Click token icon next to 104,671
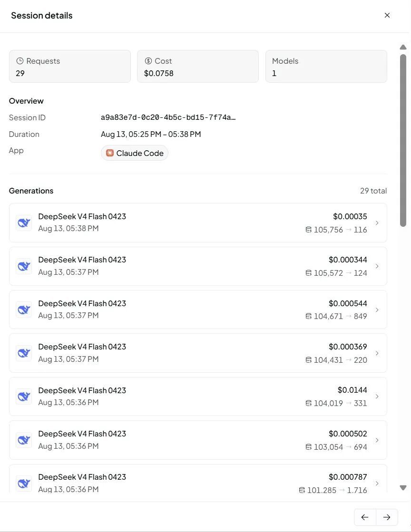 (309, 316)
